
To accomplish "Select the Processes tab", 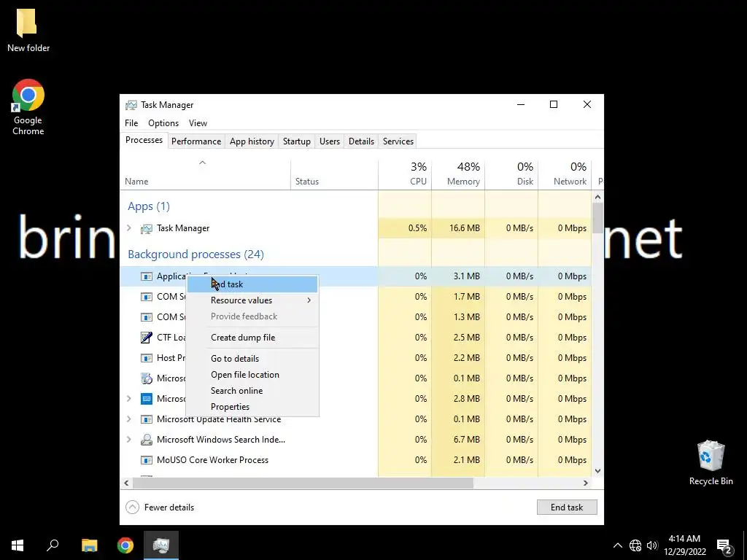I will [144, 140].
